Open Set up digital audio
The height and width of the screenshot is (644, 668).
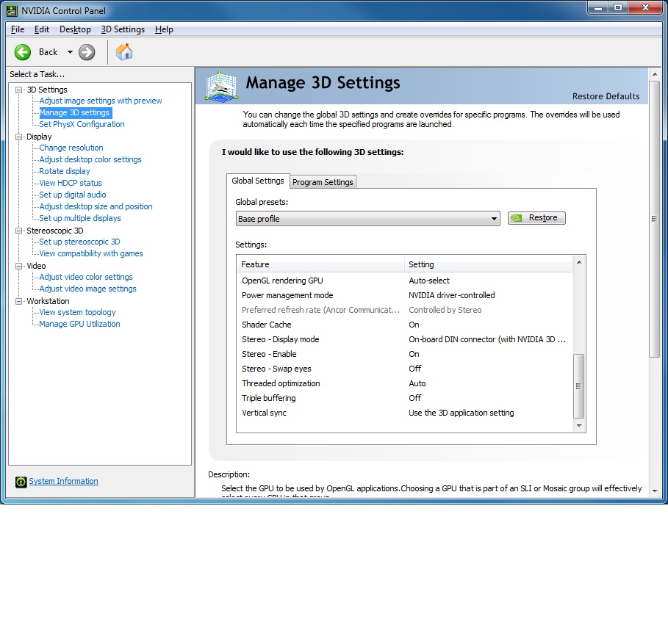coord(73,195)
